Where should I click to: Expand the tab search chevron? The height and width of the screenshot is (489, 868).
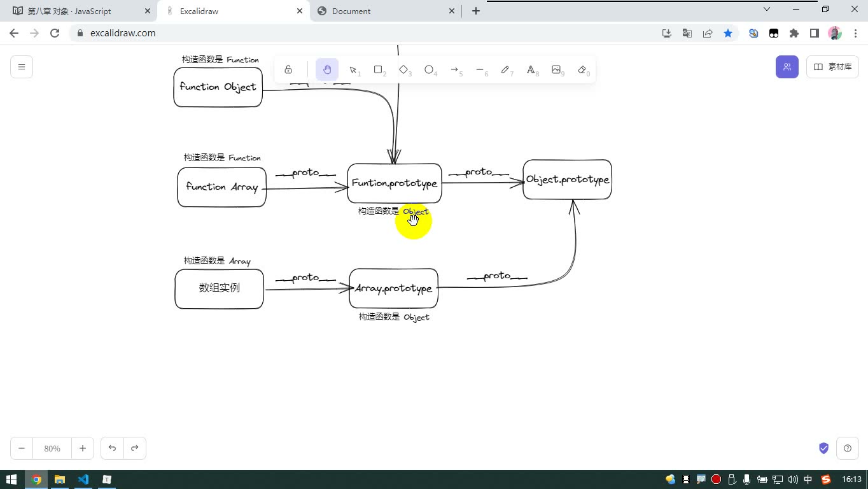pos(767,9)
